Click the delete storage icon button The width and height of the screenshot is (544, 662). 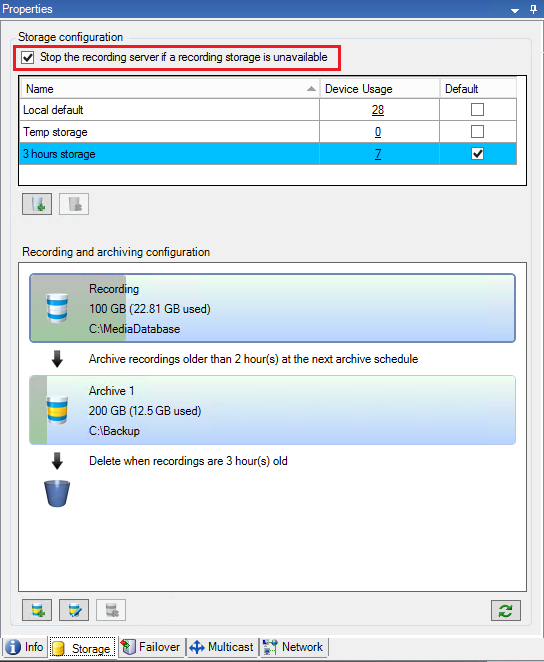click(x=74, y=204)
